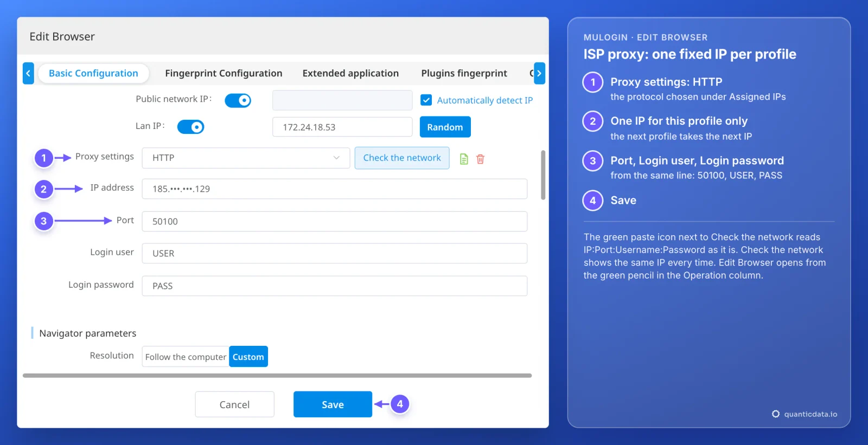This screenshot has height=445, width=868.
Task: Click the Login user field
Action: pos(335,253)
